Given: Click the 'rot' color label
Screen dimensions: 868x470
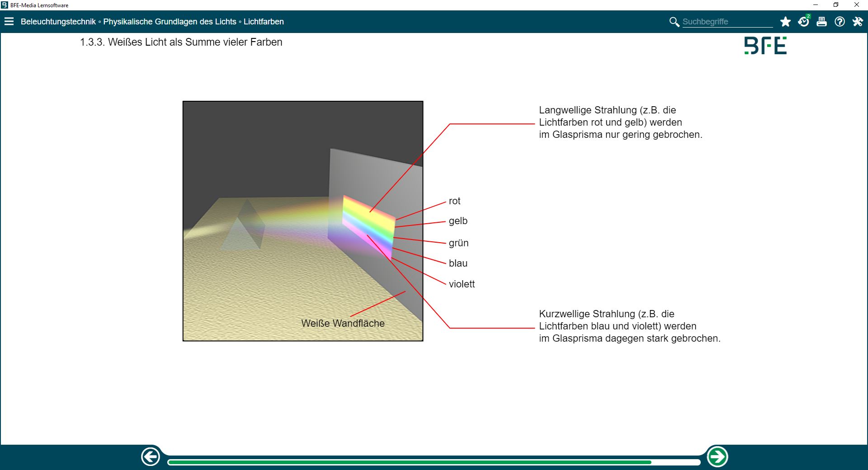Looking at the screenshot, I should pyautogui.click(x=454, y=201).
